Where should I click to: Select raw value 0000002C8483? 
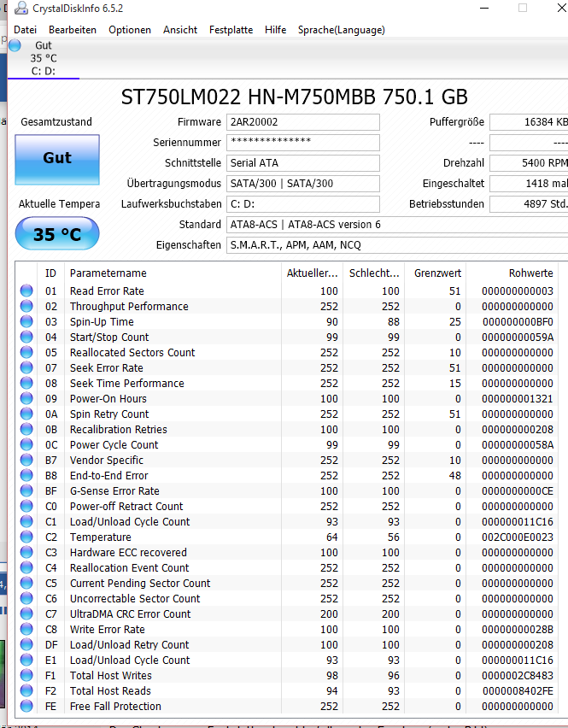click(x=518, y=676)
